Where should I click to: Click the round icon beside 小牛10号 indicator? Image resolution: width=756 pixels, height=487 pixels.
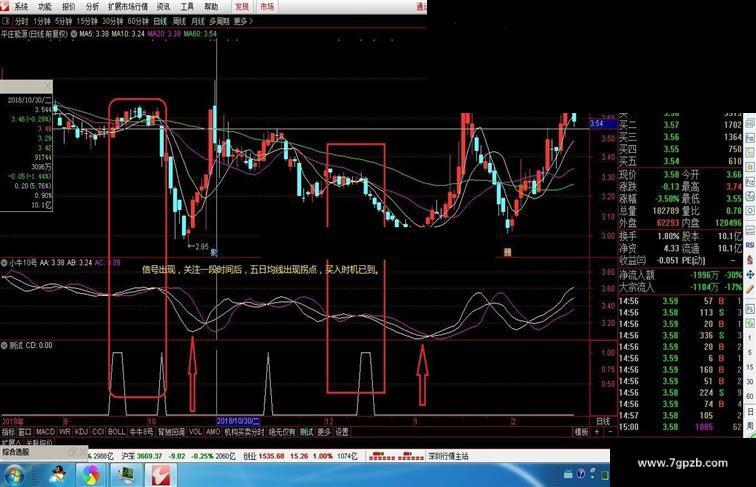(4, 263)
